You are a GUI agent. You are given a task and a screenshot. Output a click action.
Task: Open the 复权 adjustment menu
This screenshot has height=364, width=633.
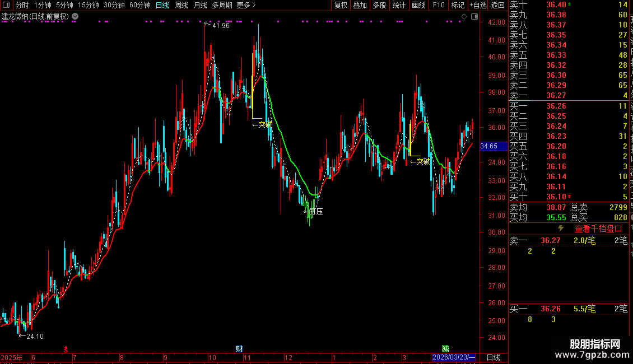(x=341, y=5)
